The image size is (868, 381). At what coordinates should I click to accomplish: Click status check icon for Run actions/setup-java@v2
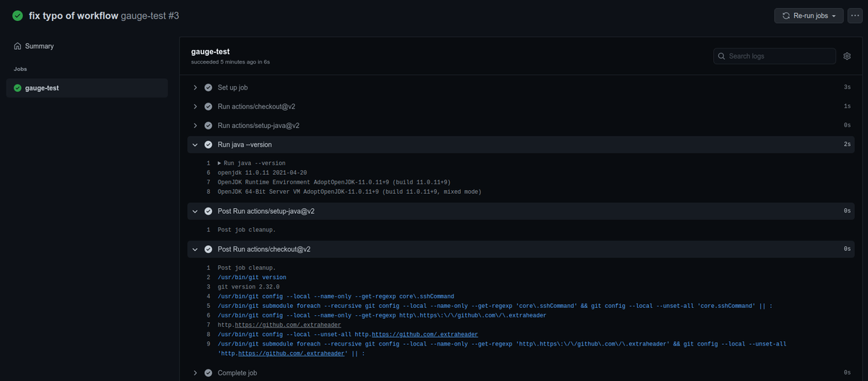pos(208,125)
